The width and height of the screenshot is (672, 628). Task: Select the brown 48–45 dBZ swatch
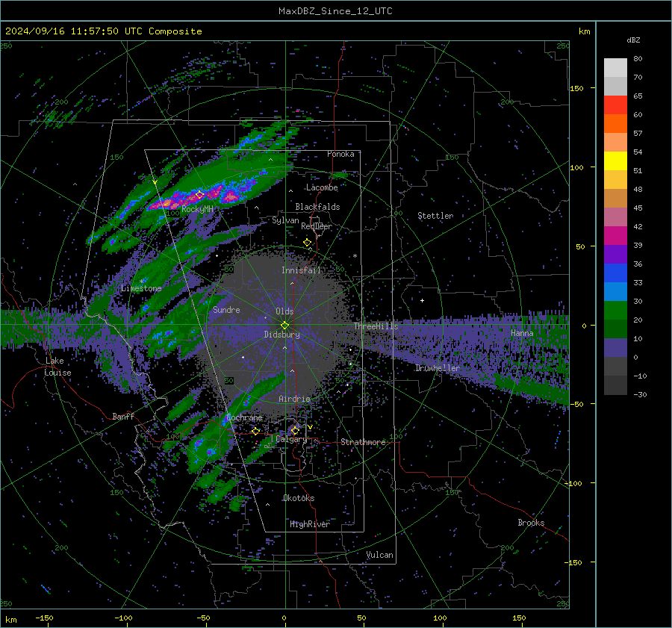615,198
